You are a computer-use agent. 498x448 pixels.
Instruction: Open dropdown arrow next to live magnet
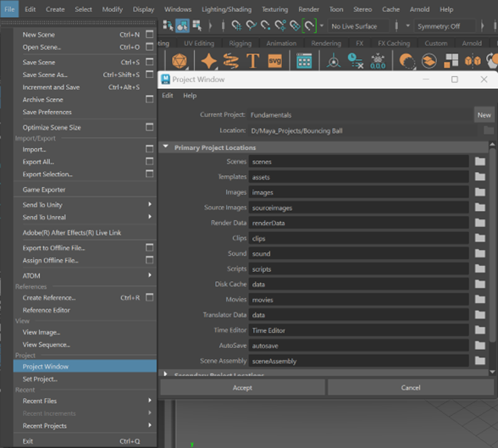(322, 25)
